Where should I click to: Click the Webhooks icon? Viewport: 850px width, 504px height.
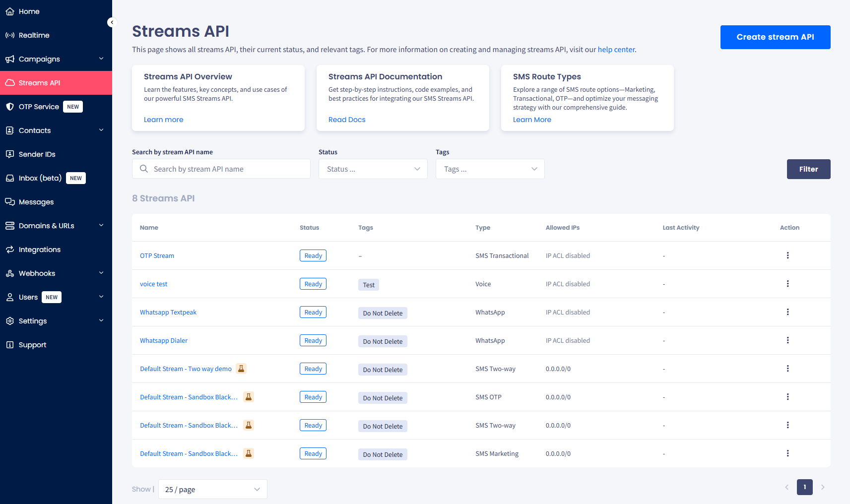(x=10, y=273)
